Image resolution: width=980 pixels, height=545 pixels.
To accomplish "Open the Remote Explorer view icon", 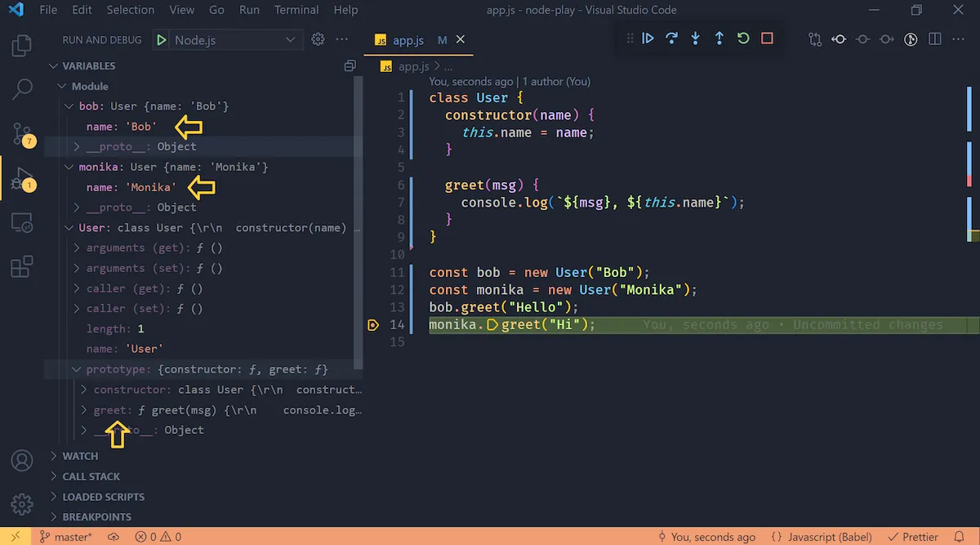I will click(x=22, y=222).
